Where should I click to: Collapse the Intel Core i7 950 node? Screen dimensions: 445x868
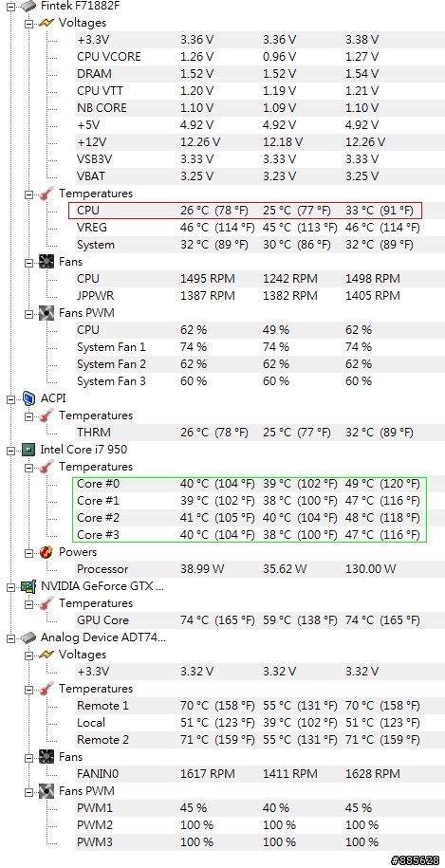[x=10, y=450]
